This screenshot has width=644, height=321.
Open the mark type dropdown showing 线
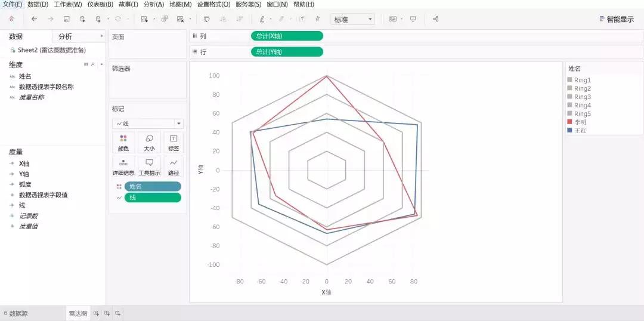click(x=148, y=124)
